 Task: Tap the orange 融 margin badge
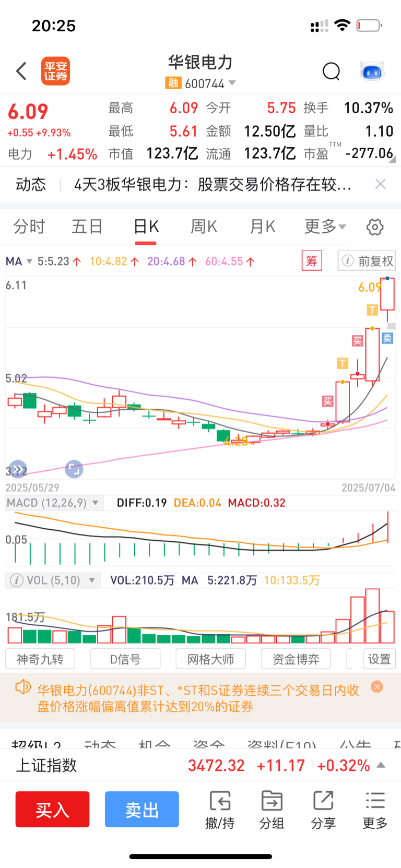173,83
